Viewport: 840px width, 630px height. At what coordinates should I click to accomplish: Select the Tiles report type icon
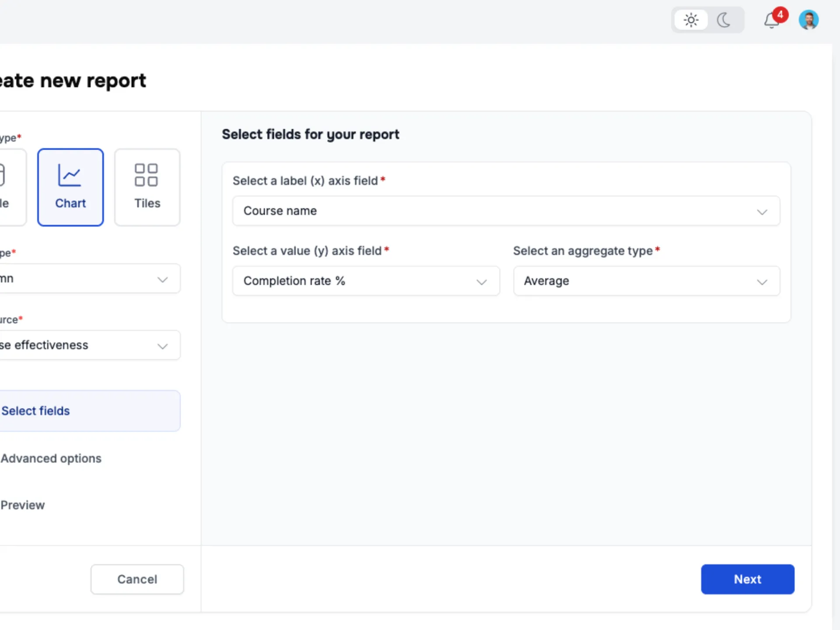coord(147,187)
